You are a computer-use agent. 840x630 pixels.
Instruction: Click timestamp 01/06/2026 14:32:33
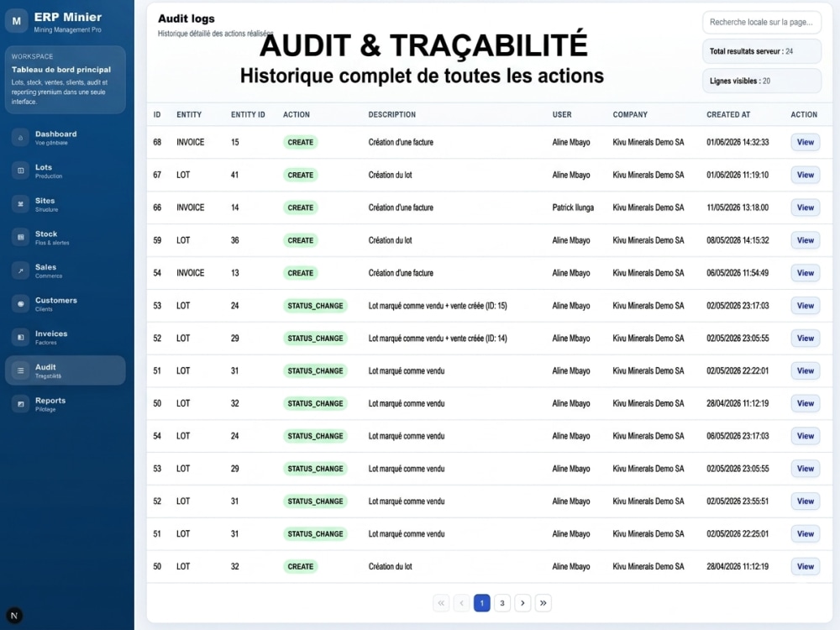(738, 142)
